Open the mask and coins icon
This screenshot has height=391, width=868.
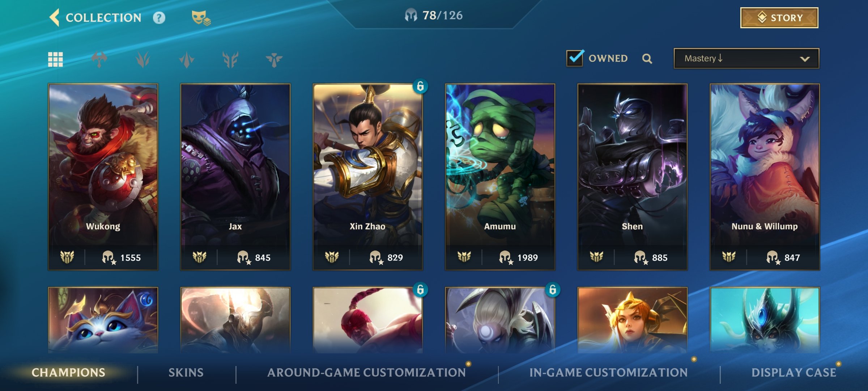pos(201,18)
